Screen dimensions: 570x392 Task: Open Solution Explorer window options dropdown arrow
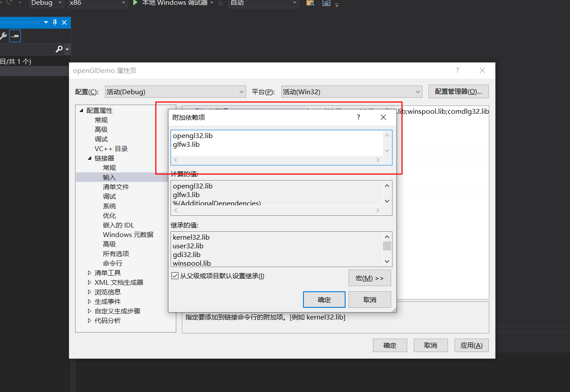[x=46, y=23]
